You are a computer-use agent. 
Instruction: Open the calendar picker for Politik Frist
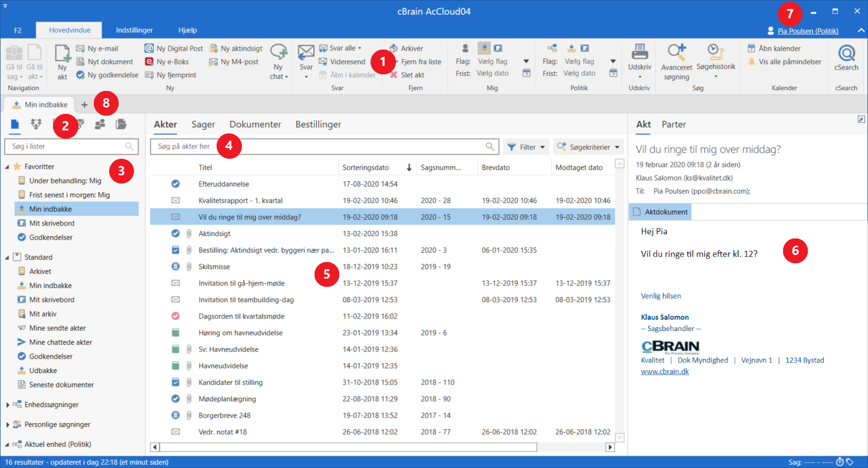click(x=613, y=73)
